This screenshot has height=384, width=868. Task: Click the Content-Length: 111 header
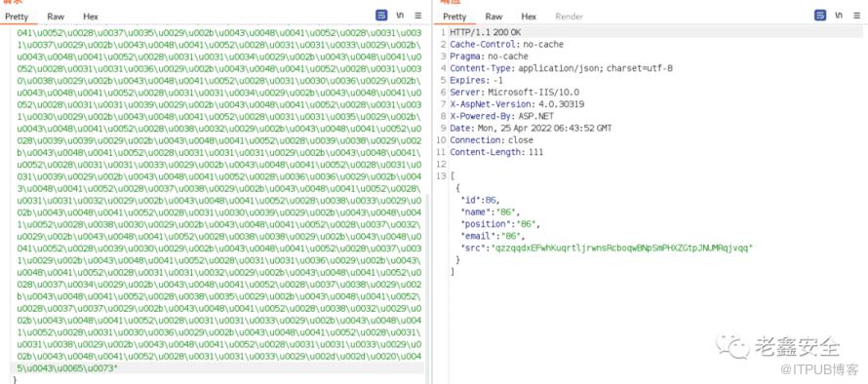(496, 152)
